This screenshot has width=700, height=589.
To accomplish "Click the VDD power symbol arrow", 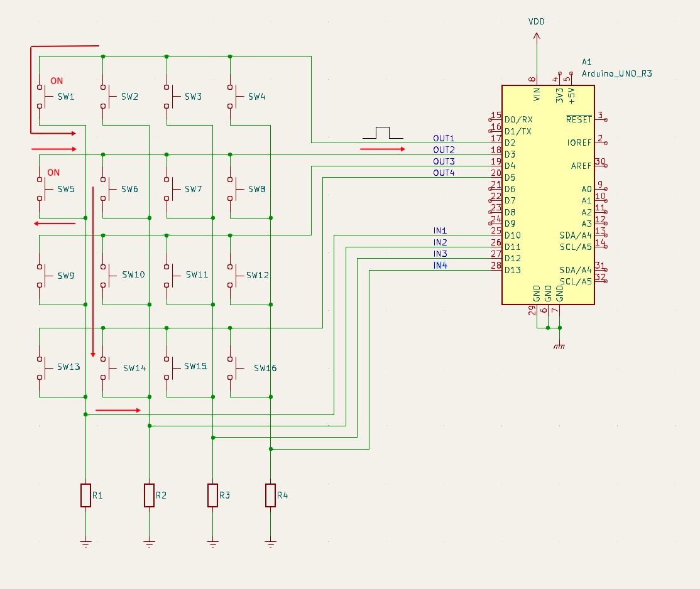I will (x=537, y=38).
